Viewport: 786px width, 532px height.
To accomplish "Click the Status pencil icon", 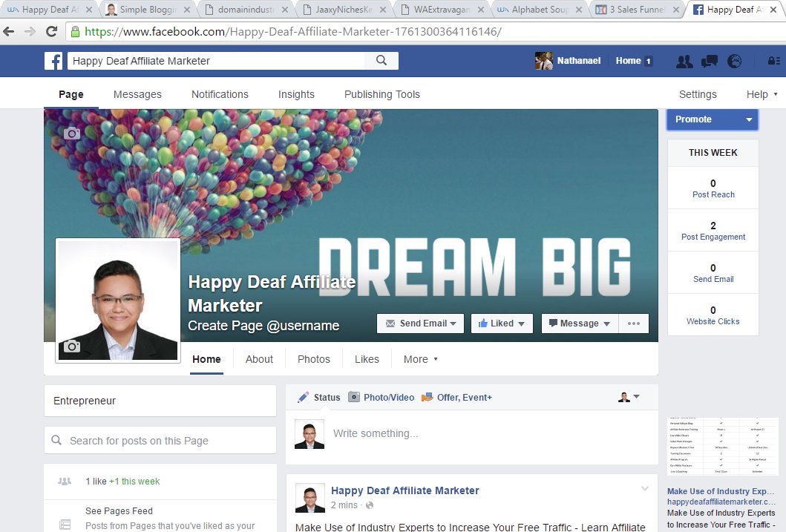I will [304, 397].
